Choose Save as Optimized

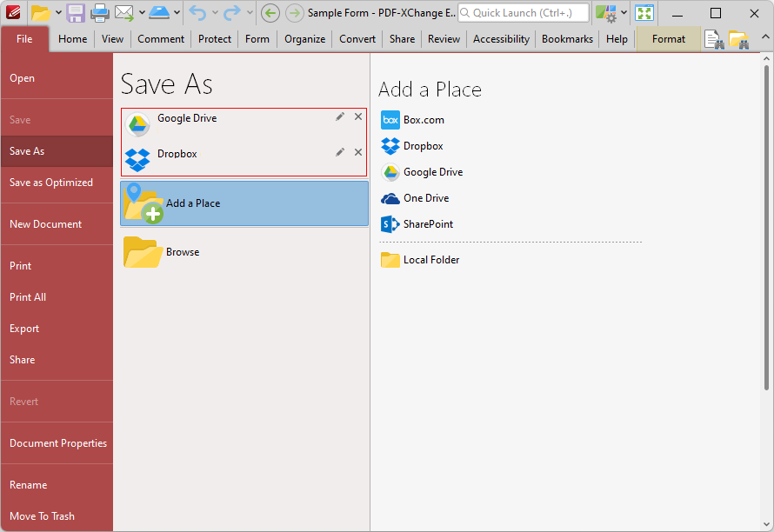[x=57, y=183]
